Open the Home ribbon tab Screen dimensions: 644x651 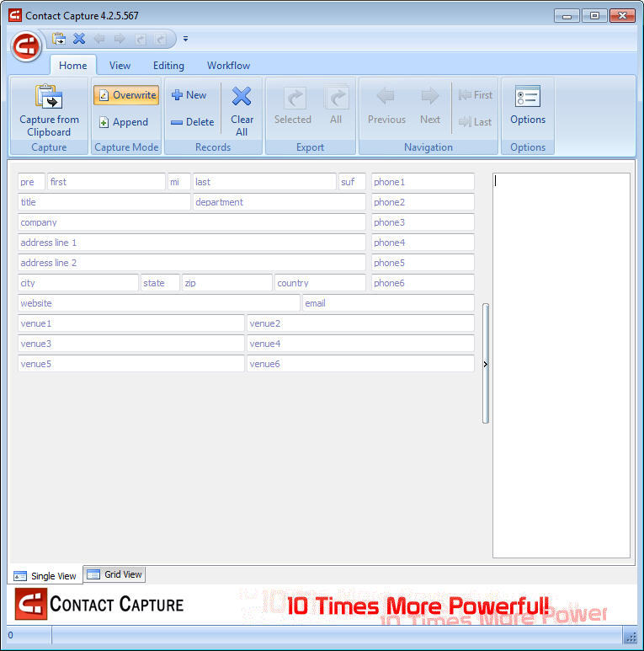[x=73, y=66]
